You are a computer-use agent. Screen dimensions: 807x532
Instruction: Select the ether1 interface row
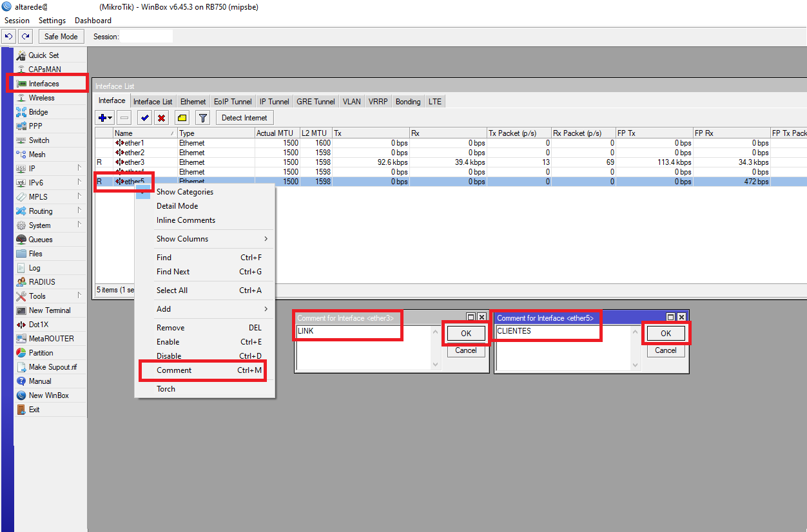[450, 143]
